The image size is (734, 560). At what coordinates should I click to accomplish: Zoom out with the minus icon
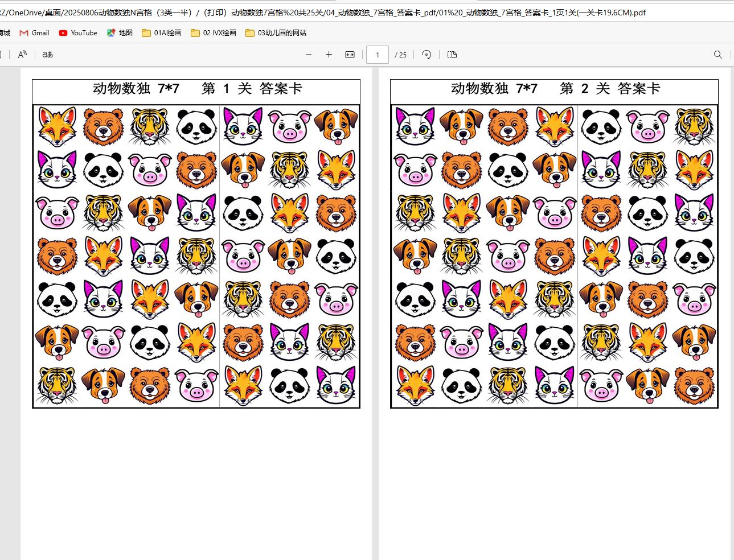(x=309, y=55)
